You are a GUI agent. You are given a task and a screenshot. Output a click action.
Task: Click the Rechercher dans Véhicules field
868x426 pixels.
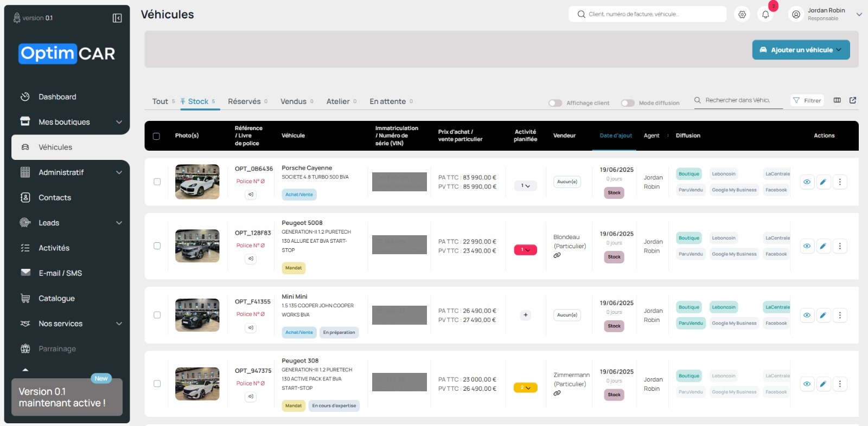point(738,100)
